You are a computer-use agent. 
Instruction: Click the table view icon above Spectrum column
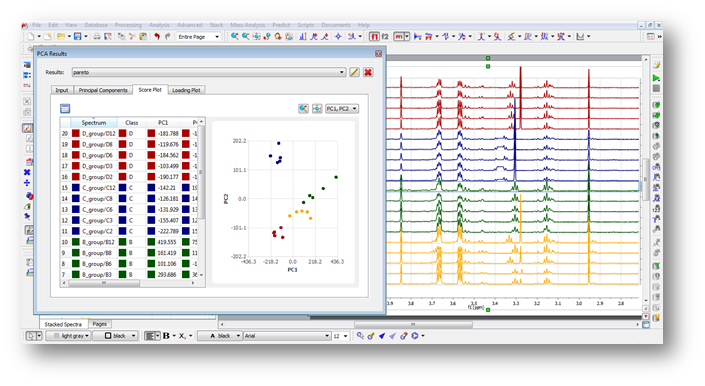tap(65, 108)
